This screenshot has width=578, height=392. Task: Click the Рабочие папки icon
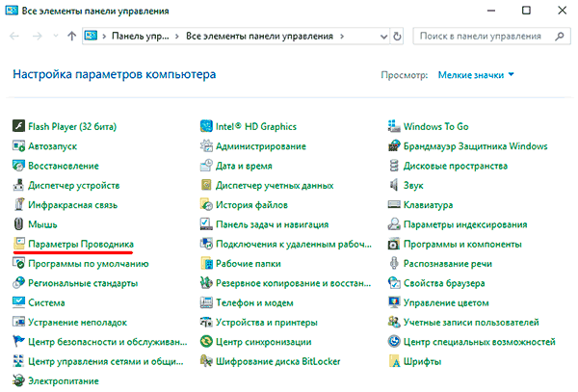(x=206, y=263)
